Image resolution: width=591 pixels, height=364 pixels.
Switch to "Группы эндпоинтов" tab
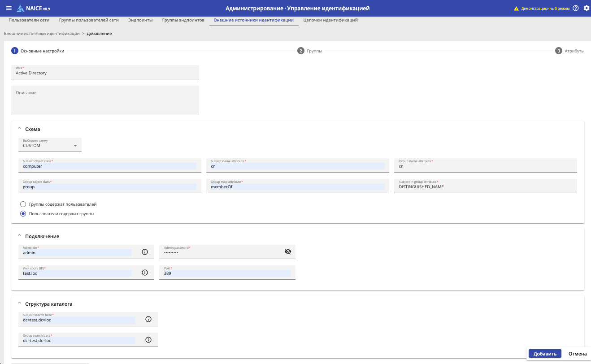pyautogui.click(x=183, y=21)
